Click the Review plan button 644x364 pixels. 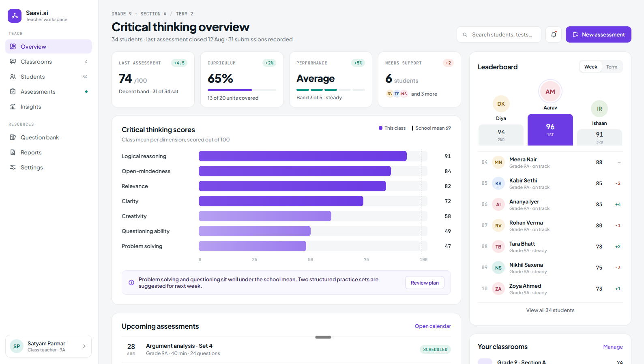pos(425,283)
